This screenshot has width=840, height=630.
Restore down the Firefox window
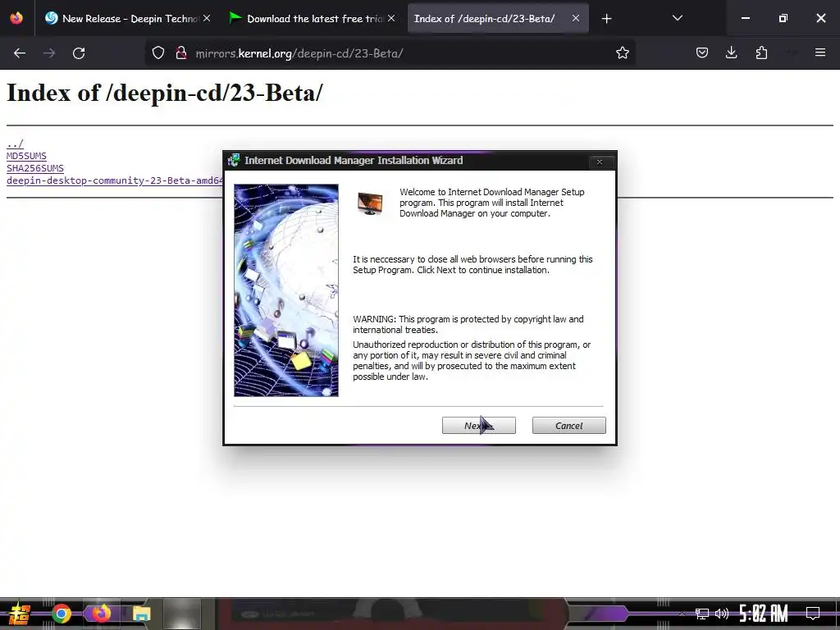click(x=783, y=18)
